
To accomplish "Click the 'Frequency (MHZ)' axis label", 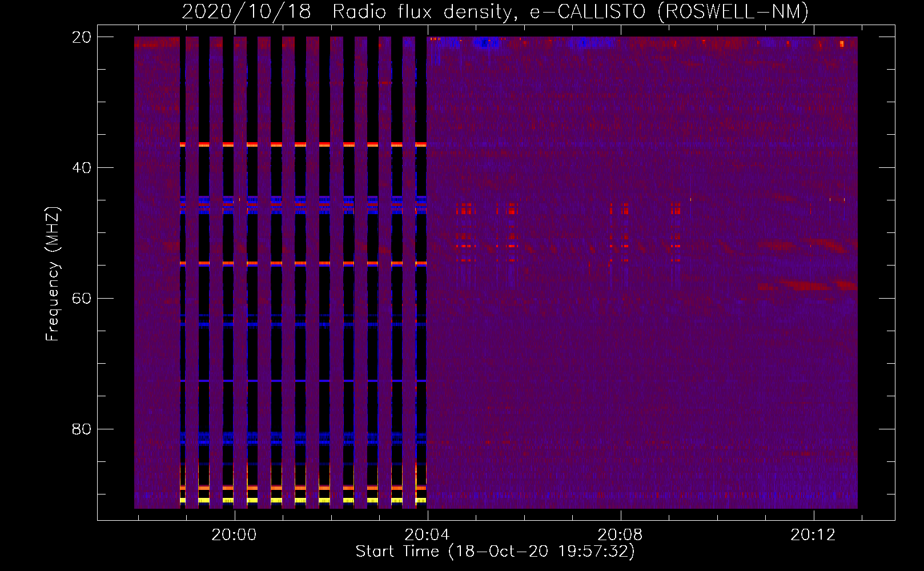I will point(53,274).
